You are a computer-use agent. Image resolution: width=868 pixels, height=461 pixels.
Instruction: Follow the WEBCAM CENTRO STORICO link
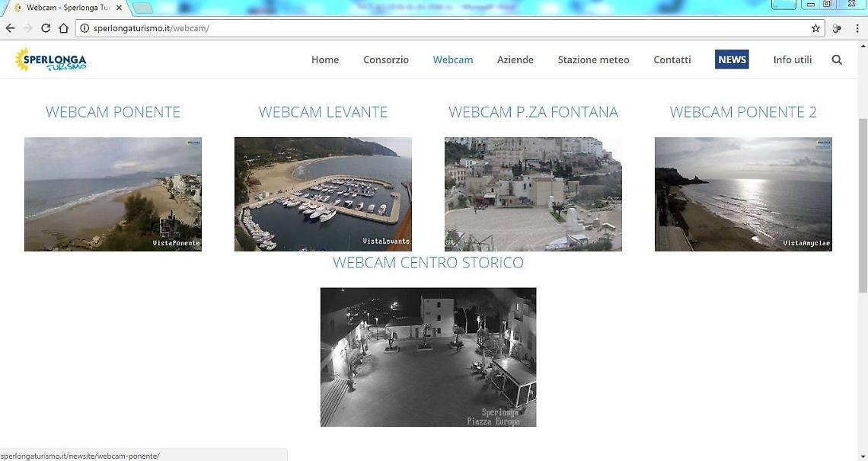pos(428,262)
